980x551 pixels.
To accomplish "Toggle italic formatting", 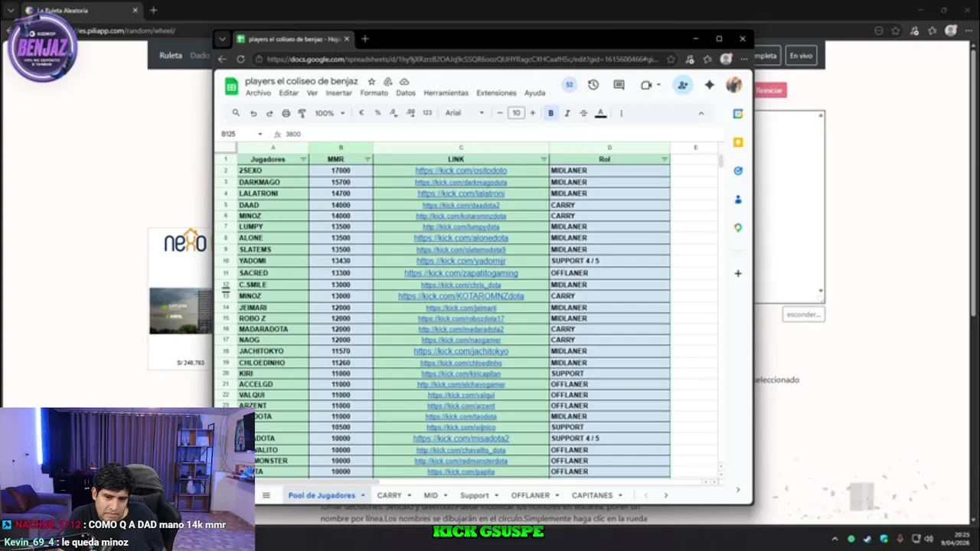I will (567, 112).
